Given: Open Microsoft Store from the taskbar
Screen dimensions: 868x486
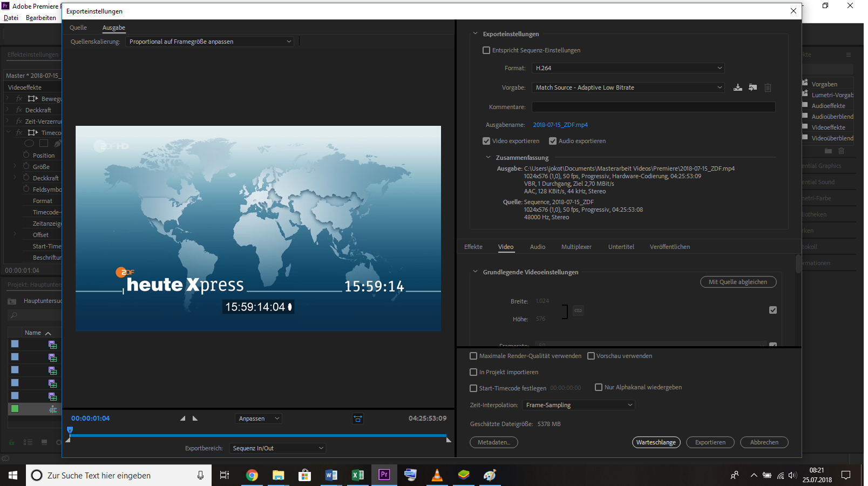Looking at the screenshot, I should coord(304,475).
